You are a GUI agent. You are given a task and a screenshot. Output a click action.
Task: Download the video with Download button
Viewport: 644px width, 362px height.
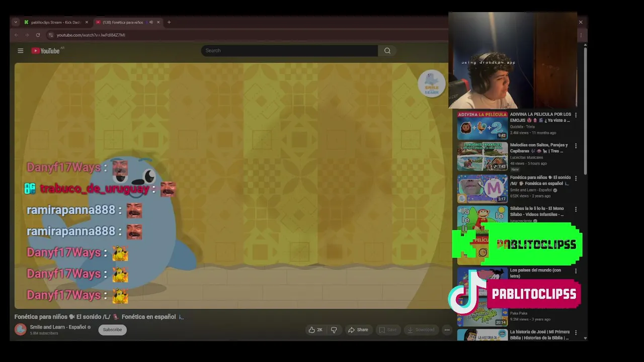point(421,330)
